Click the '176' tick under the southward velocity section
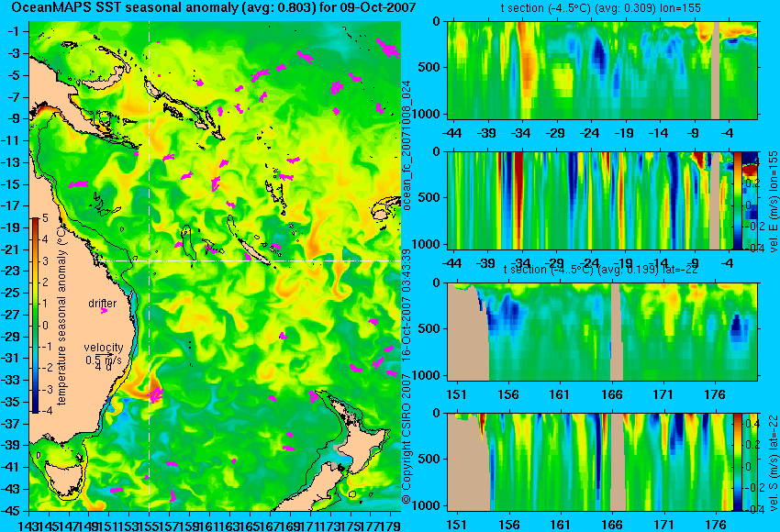 tap(716, 525)
